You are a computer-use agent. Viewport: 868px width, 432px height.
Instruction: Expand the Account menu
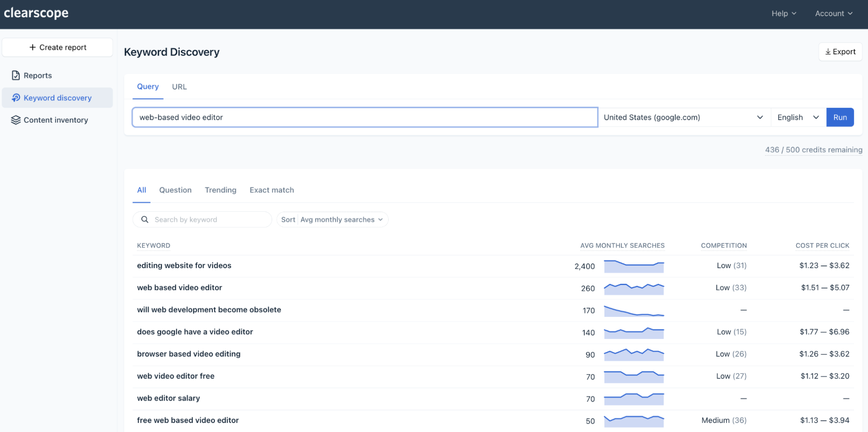point(833,13)
